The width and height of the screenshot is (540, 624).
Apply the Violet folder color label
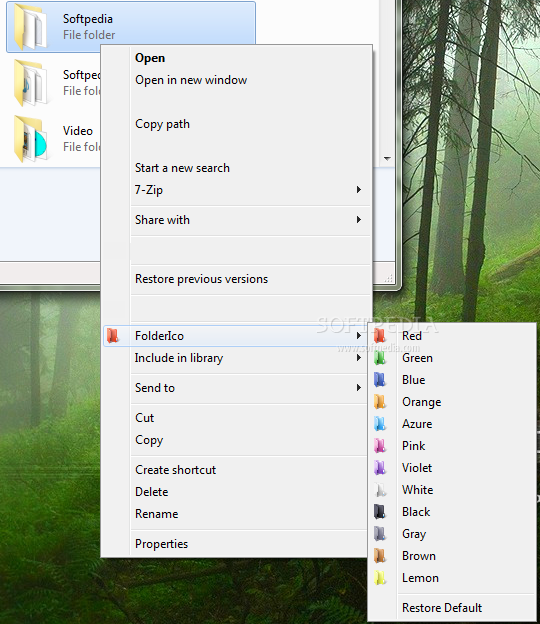417,468
